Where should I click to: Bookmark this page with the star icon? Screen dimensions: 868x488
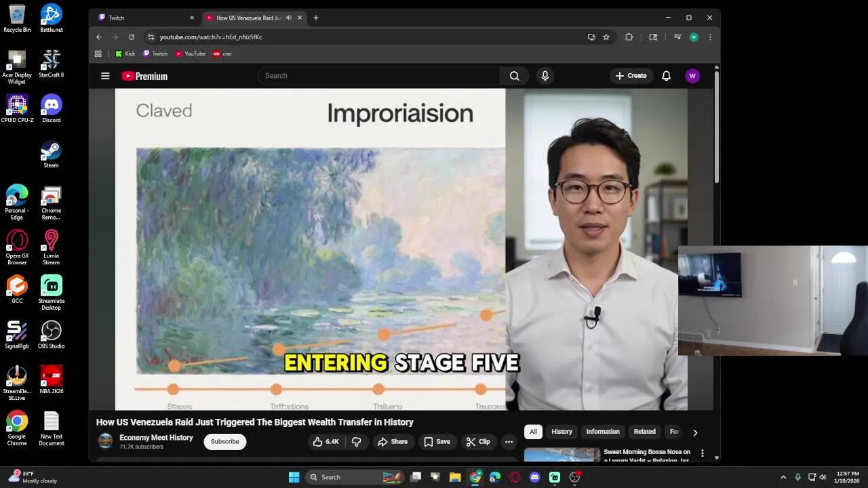pos(606,37)
